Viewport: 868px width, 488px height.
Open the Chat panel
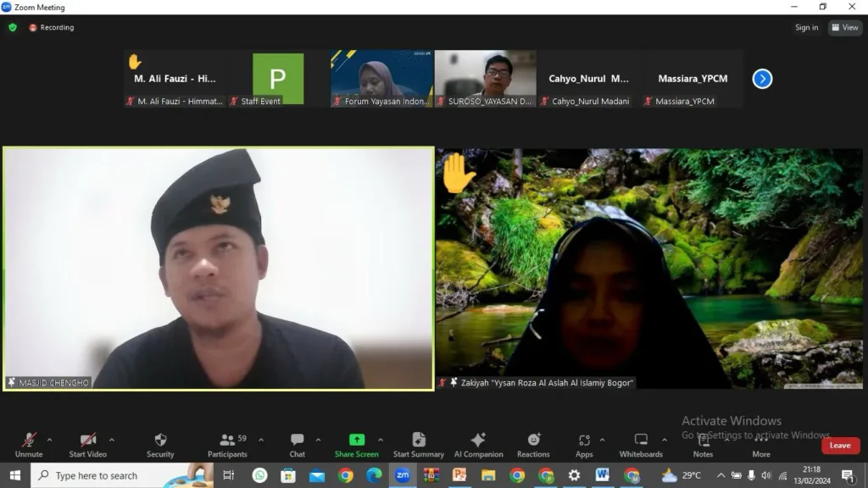tap(298, 446)
